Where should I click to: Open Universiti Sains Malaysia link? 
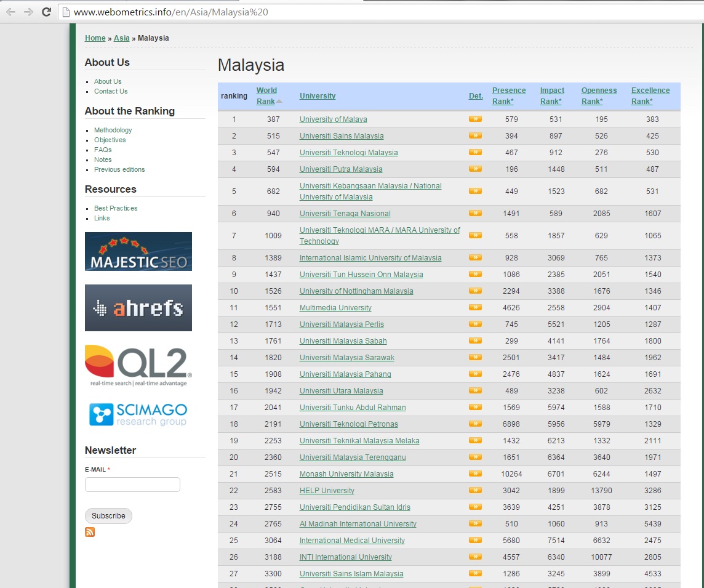coord(341,136)
